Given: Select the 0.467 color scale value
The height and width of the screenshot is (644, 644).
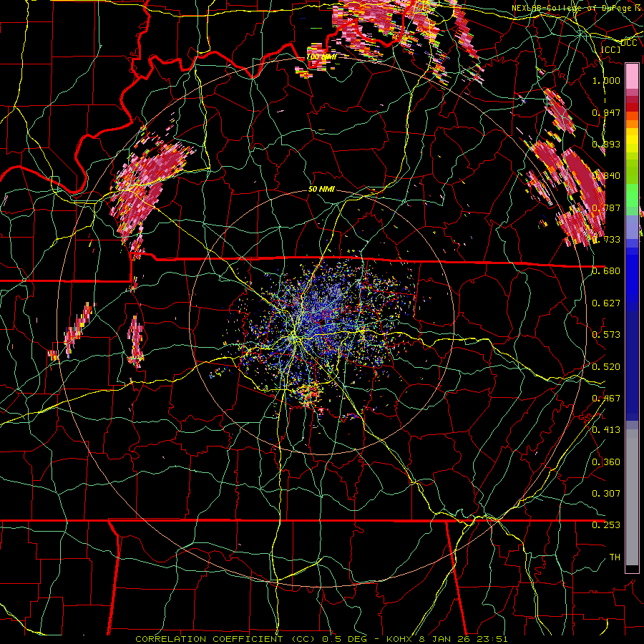Looking at the screenshot, I should tap(606, 398).
